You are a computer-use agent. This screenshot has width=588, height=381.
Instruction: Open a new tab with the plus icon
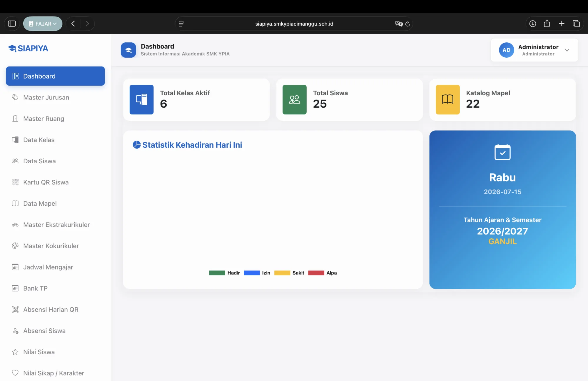[562, 24]
